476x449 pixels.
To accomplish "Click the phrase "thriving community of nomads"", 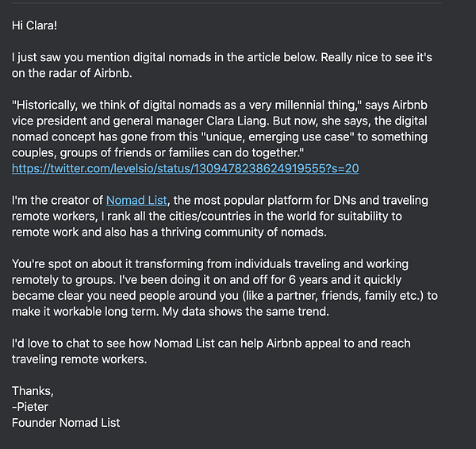I will pos(243,232).
